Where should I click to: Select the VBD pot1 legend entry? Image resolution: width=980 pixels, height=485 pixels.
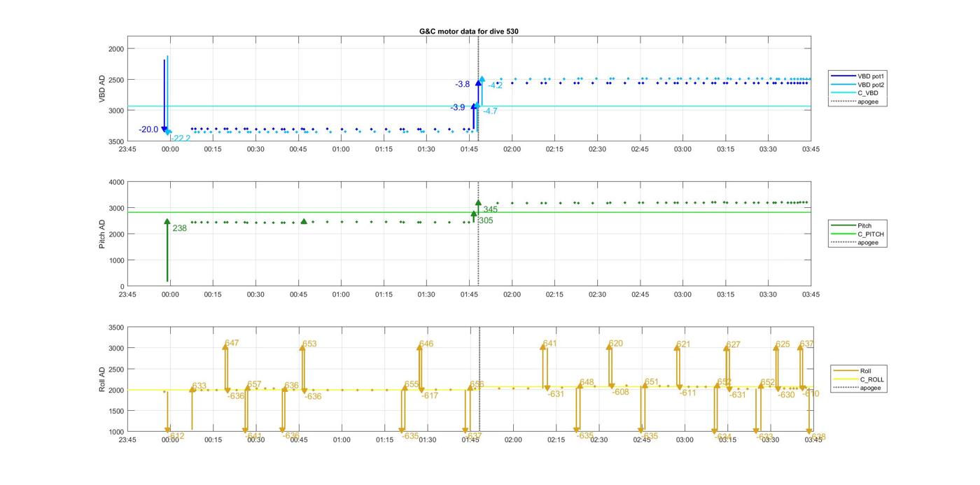coord(858,76)
